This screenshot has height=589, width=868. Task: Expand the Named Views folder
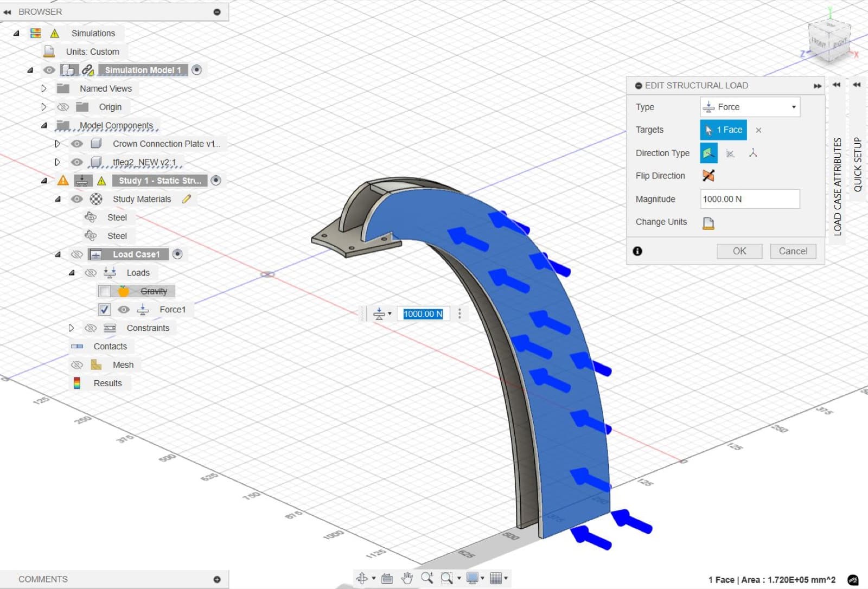(44, 88)
